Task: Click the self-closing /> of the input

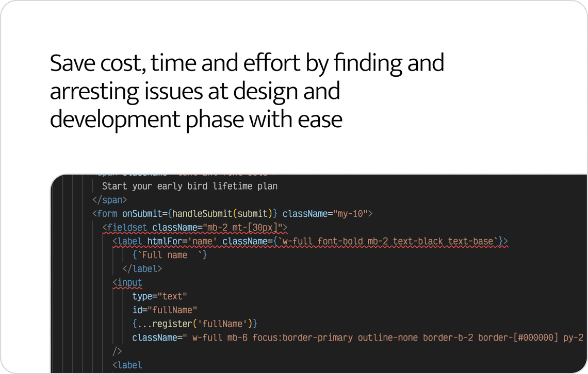Action: click(x=117, y=351)
